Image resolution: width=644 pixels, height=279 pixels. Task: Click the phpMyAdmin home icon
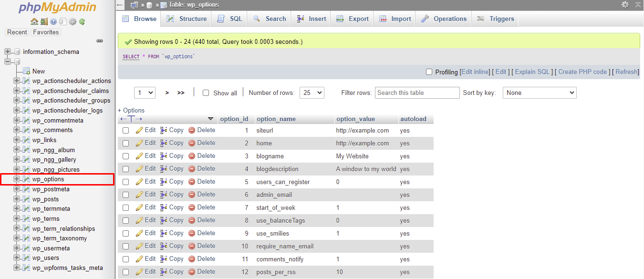point(34,21)
